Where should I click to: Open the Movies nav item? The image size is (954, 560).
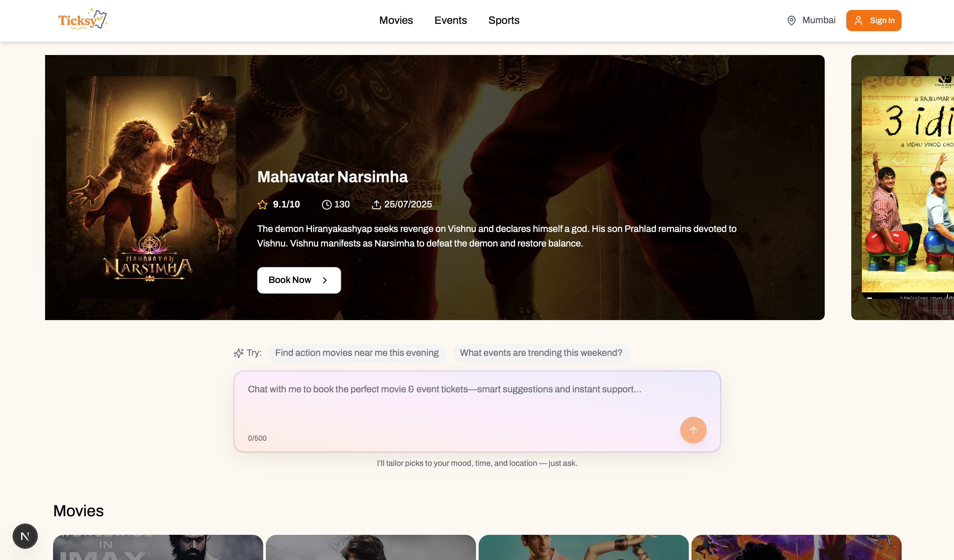coord(396,21)
